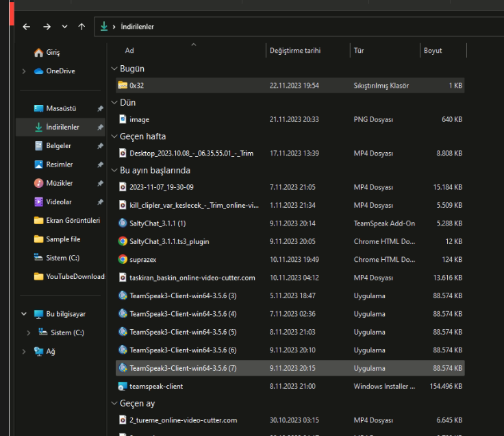Select the 0x32 compressed folder icon

[123, 86]
